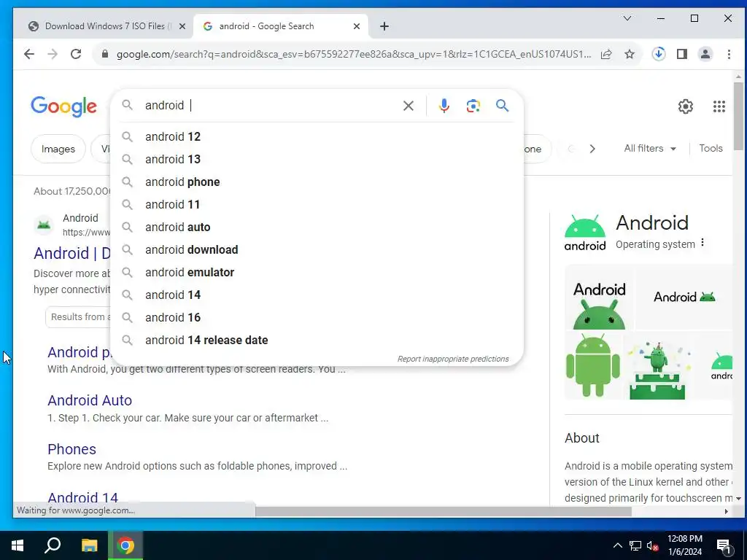The width and height of the screenshot is (747, 560).
Task: Open the Windows Start menu
Action: pos(18,545)
